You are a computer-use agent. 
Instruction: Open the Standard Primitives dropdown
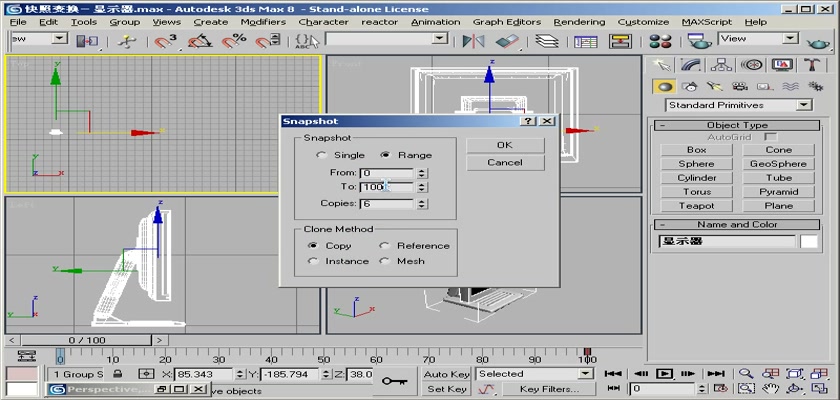coord(804,105)
